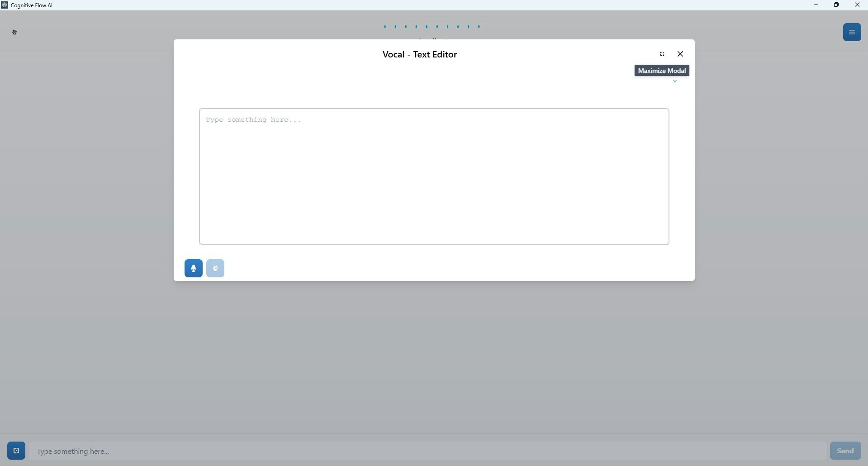Click the AI head icon in top-left sidebar
The height and width of the screenshot is (466, 868).
click(x=14, y=32)
